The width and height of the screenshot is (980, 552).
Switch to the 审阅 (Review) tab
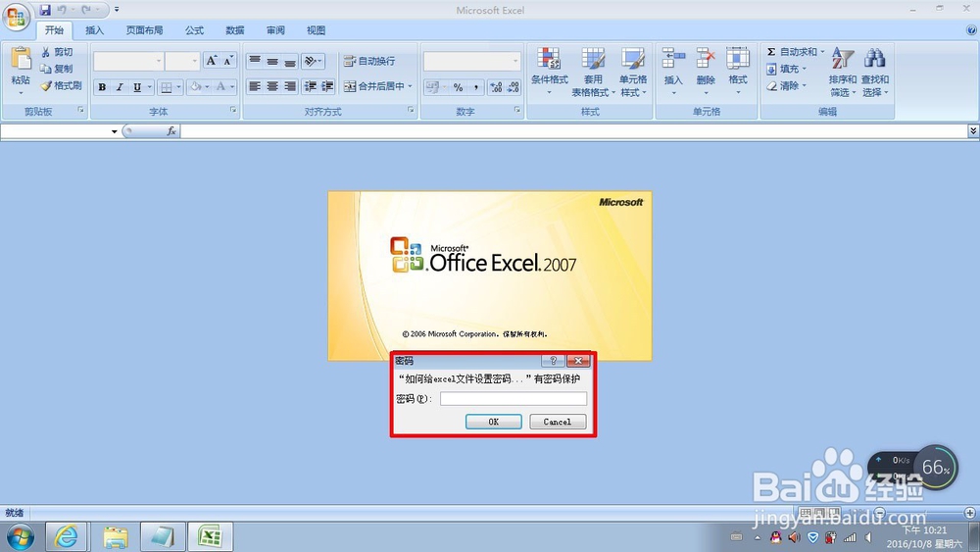coord(275,30)
